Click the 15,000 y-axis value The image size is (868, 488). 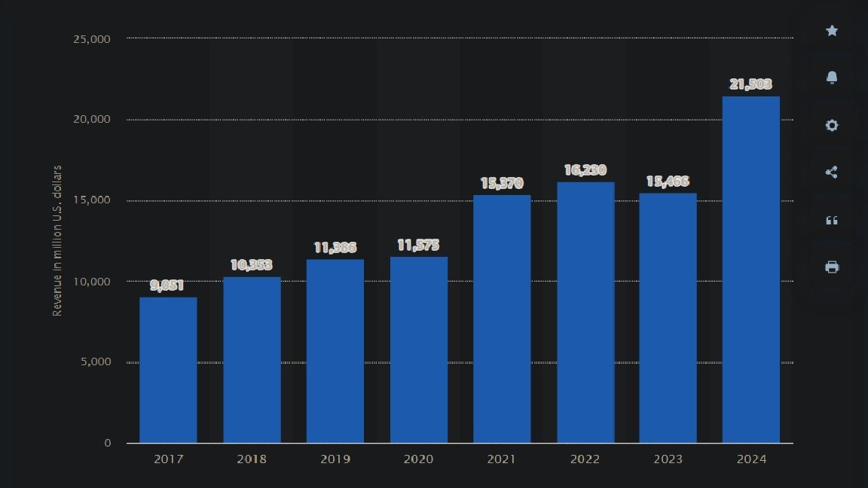pos(92,200)
